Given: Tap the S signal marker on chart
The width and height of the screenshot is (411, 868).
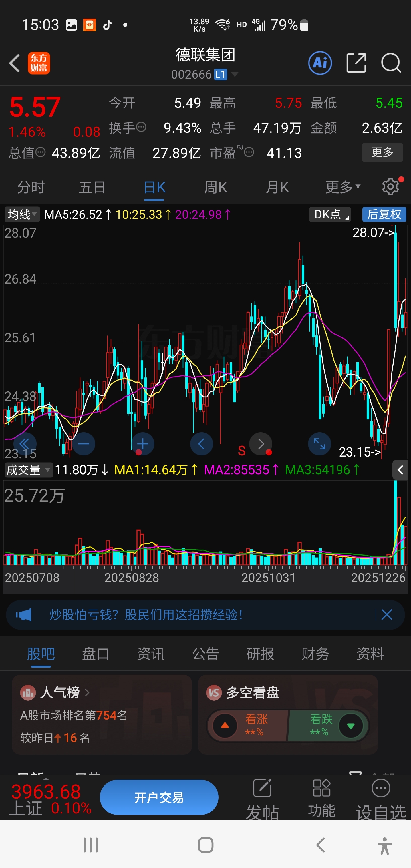Looking at the screenshot, I should pyautogui.click(x=241, y=451).
